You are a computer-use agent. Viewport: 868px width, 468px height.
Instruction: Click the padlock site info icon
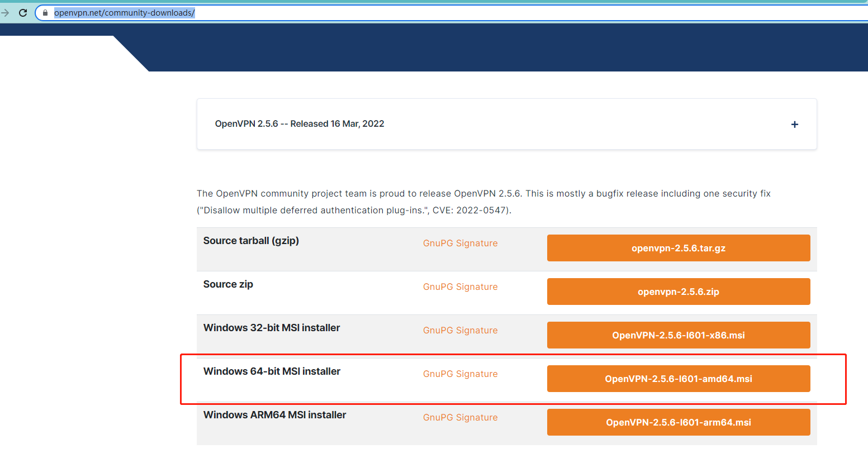pyautogui.click(x=45, y=13)
